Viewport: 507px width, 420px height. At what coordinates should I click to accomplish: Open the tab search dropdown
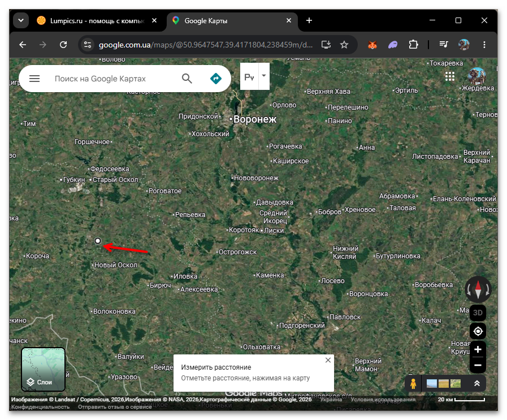21,20
